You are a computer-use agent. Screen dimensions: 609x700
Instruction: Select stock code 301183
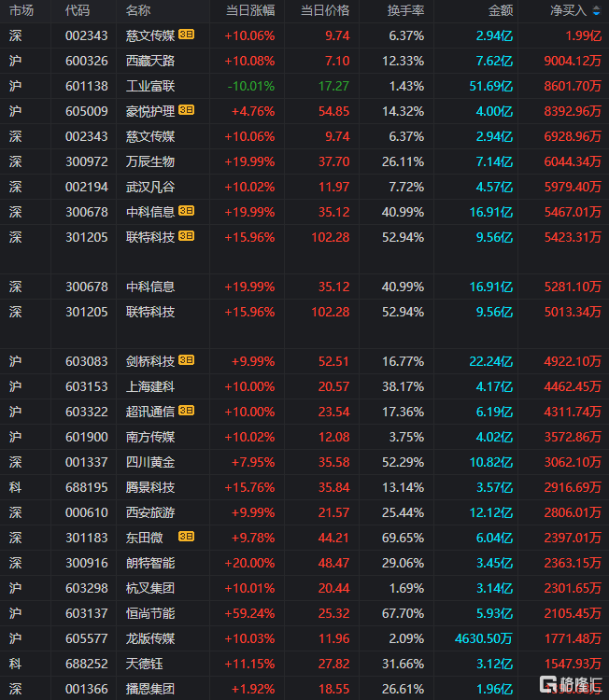87,538
